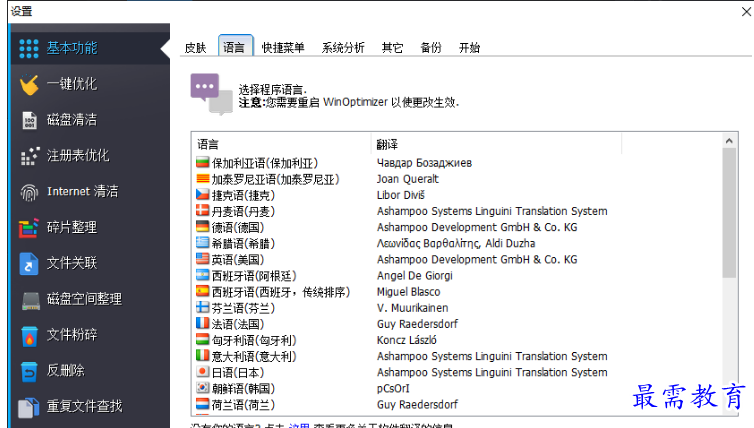Switch to the 皮肤 tab
The height and width of the screenshot is (428, 754).
tap(195, 48)
